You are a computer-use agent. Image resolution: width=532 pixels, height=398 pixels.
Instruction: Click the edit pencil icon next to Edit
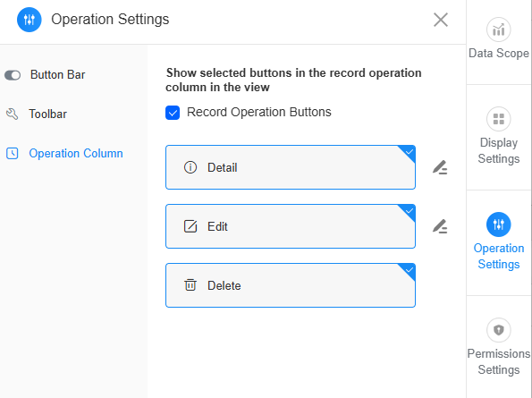tap(440, 226)
